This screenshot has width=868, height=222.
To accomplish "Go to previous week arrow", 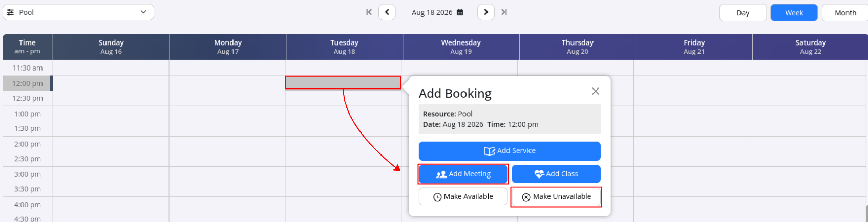I will [x=387, y=12].
